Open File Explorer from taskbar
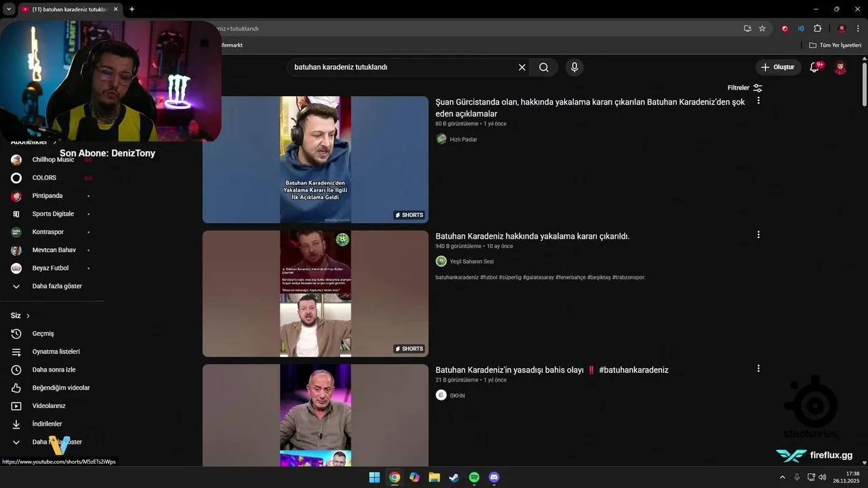The width and height of the screenshot is (868, 488). pyautogui.click(x=434, y=477)
